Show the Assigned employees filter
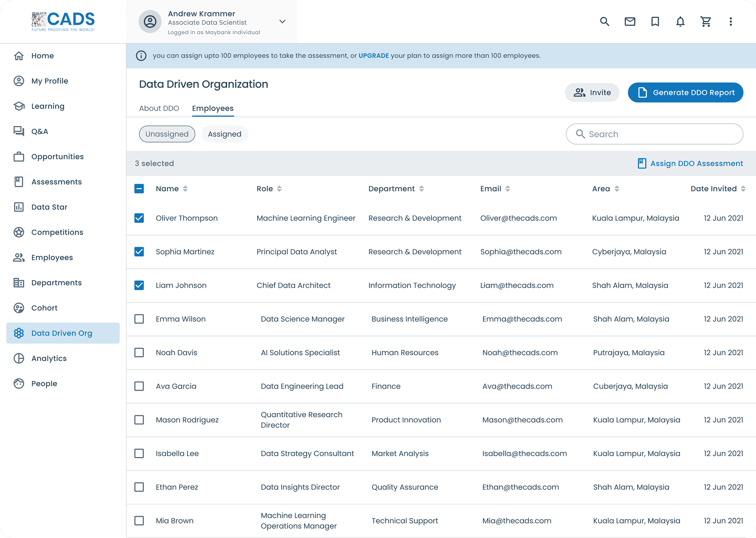Image resolution: width=756 pixels, height=538 pixels. point(225,134)
